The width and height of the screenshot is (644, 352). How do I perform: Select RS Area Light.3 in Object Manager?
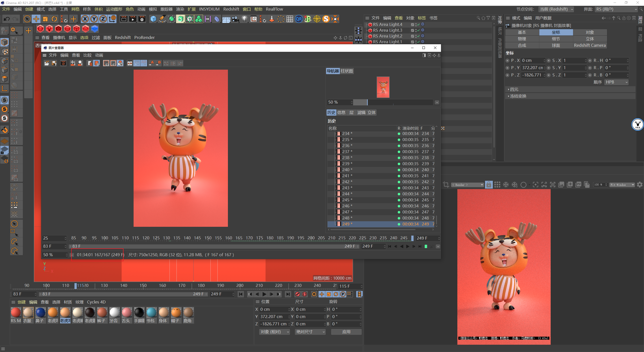pos(387,30)
